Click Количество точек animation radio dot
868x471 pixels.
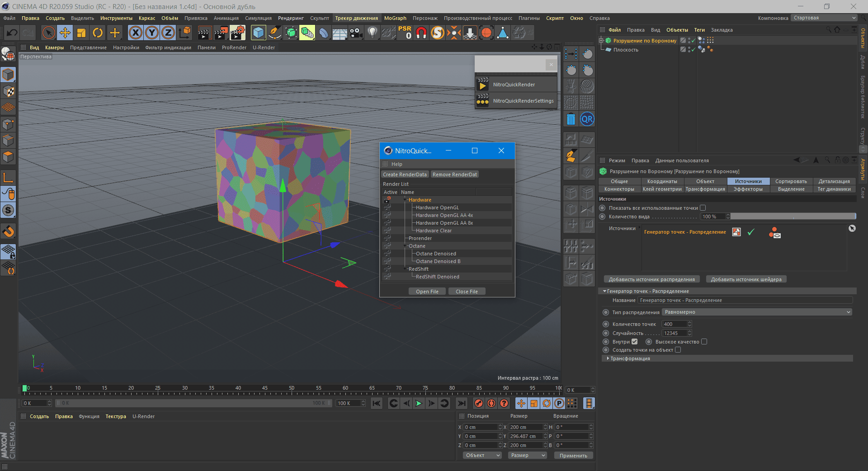pos(606,324)
